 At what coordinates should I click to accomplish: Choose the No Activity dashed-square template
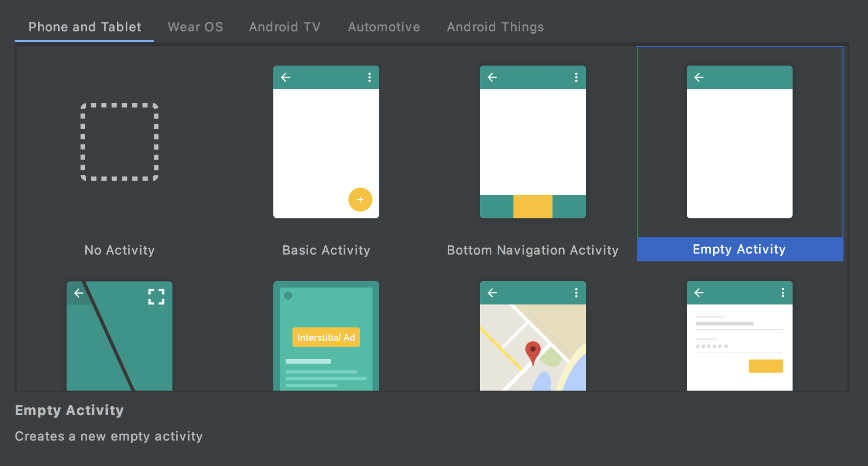120,142
